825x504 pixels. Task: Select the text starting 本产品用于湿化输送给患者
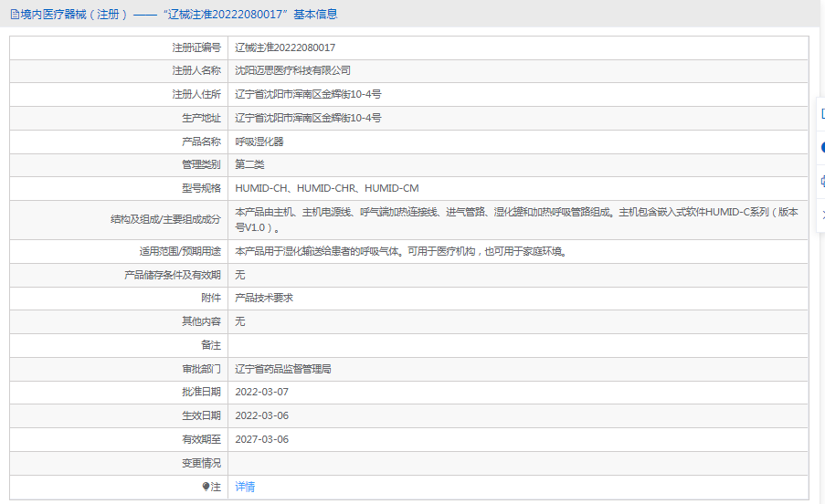coord(402,251)
